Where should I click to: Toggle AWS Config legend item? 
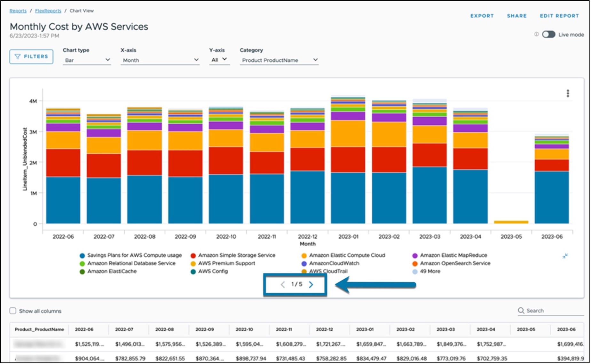tap(209, 271)
